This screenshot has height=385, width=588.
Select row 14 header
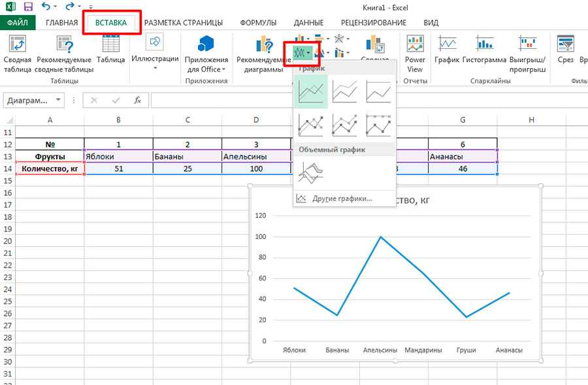(8, 168)
